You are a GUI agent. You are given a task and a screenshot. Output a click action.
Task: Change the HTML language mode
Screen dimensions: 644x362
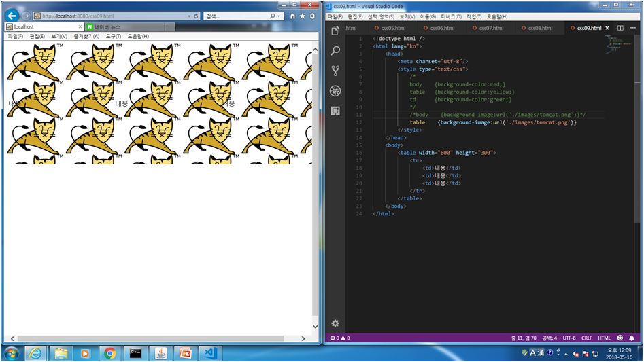point(604,338)
